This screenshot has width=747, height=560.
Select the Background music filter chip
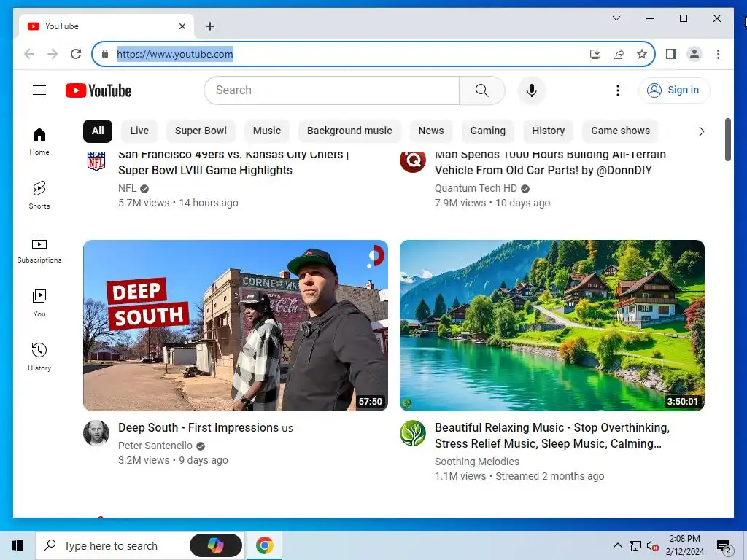349,131
